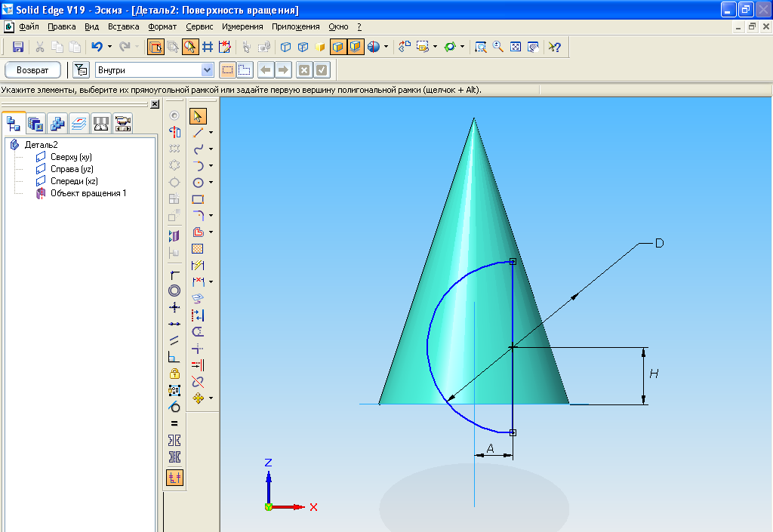
Task: Open the Внутри selection mode dropdown
Action: tap(208, 70)
